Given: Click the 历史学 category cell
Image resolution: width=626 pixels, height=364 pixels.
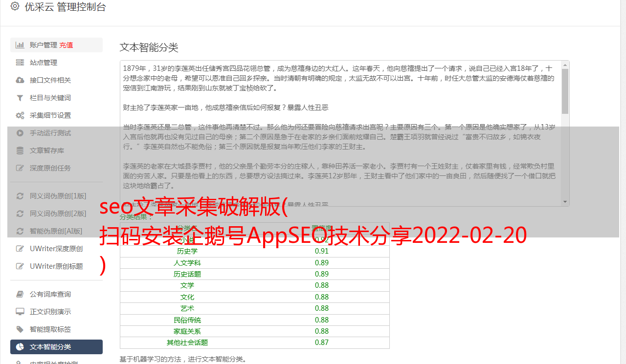Looking at the screenshot, I should pos(187,251).
